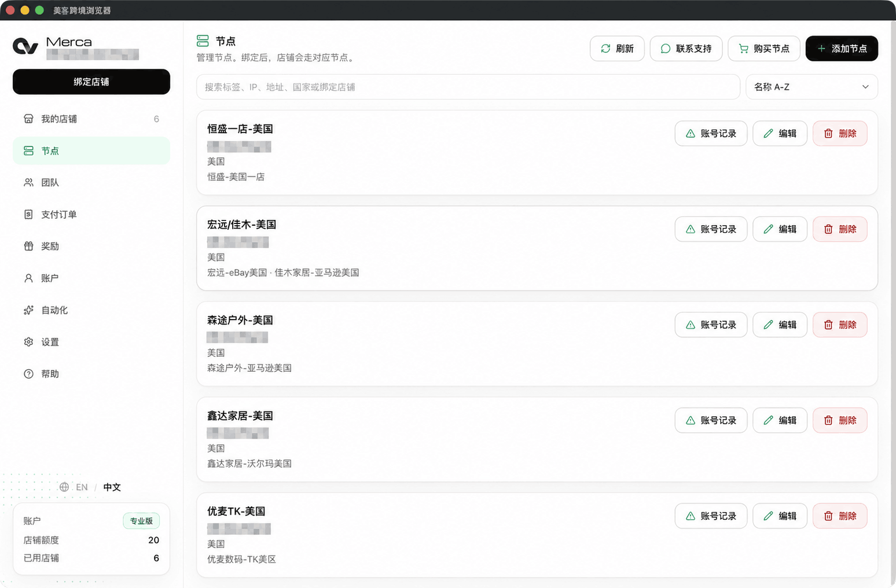Viewport: 896px width, 588px height.
Task: Click the store icon beside 我的店铺
Action: (x=28, y=119)
